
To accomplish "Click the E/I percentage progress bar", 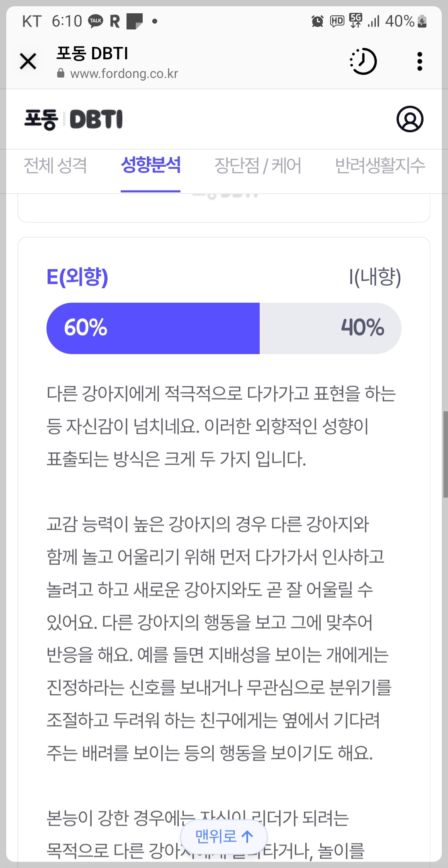I will click(x=224, y=328).
